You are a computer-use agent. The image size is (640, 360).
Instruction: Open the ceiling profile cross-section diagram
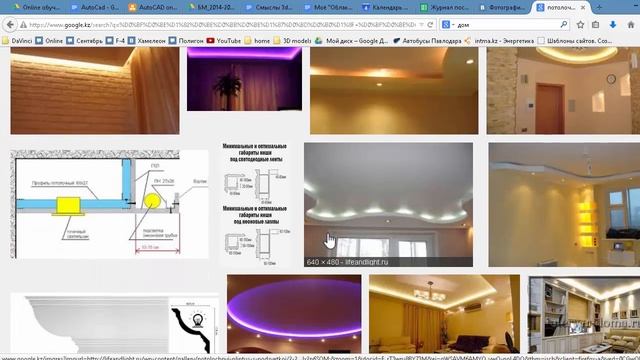tap(109, 204)
